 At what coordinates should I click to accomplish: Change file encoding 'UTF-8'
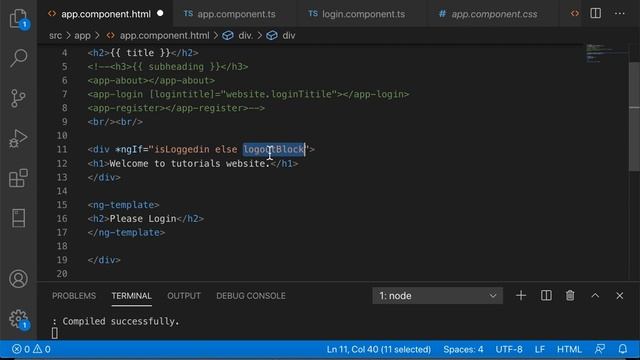coord(509,349)
